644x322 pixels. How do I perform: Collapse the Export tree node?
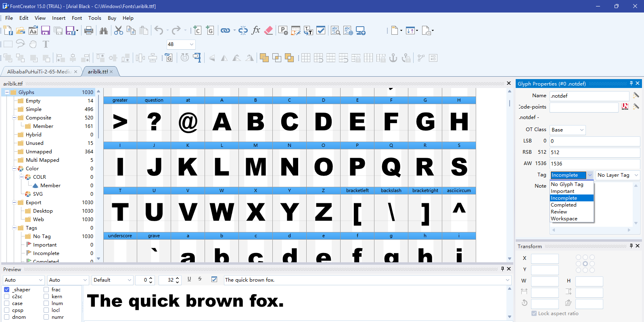[14, 202]
